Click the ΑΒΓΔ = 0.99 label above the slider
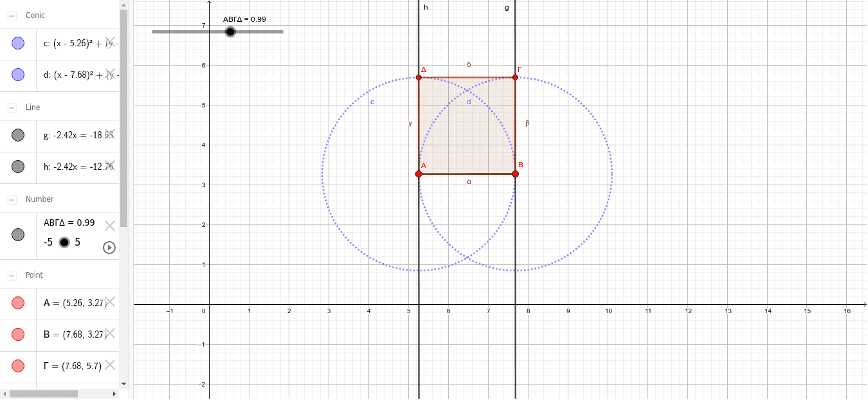868x400 pixels. (x=244, y=19)
